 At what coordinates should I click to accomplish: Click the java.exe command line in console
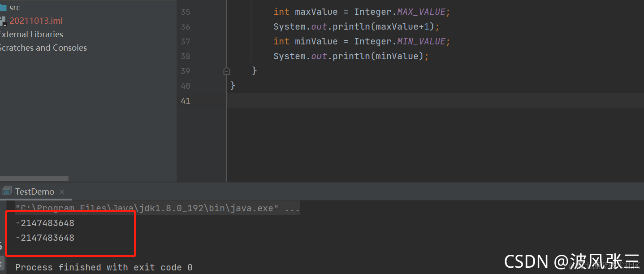click(158, 208)
